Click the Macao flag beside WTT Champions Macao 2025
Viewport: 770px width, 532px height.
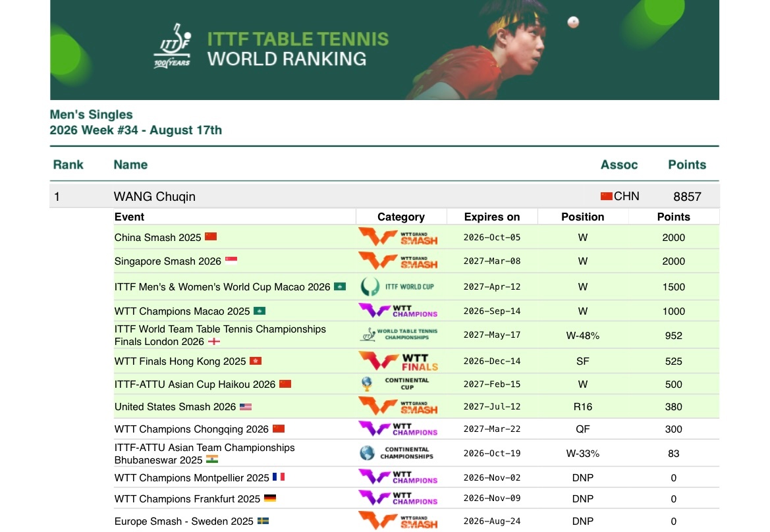(x=260, y=311)
